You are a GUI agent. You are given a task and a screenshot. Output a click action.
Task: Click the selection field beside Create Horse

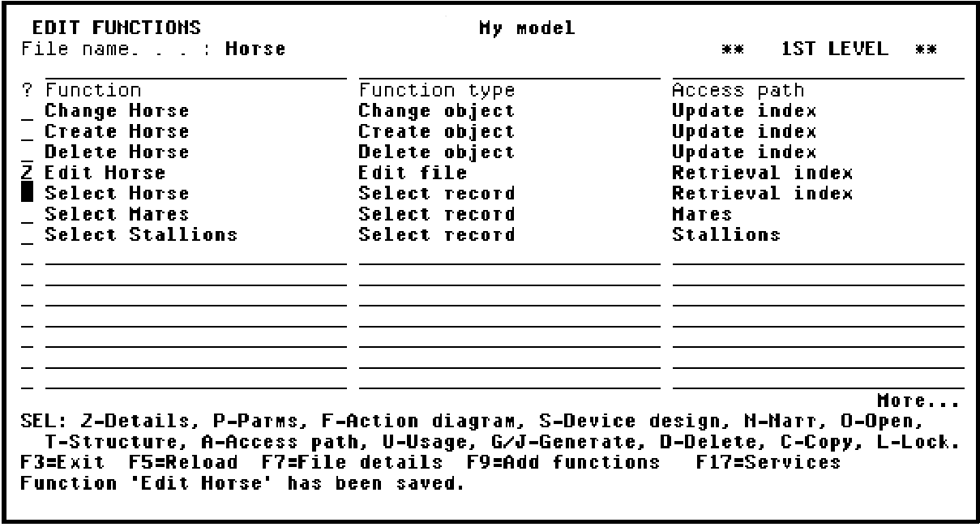[28, 132]
